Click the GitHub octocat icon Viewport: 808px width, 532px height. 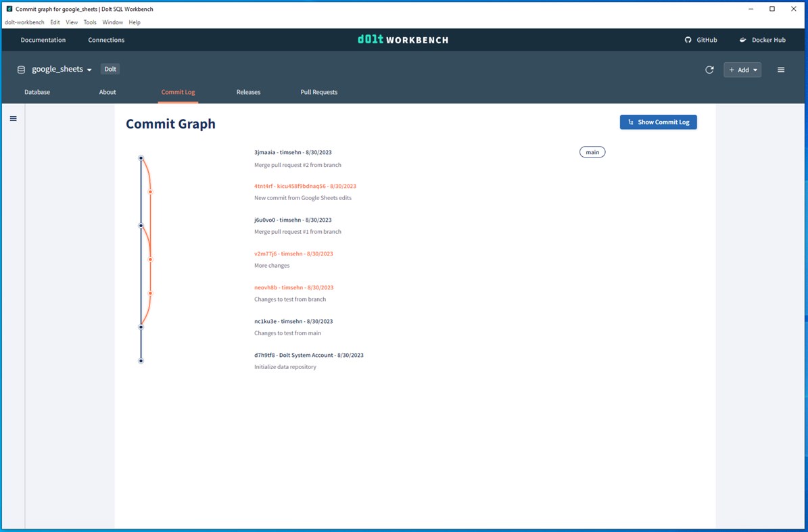(688, 40)
